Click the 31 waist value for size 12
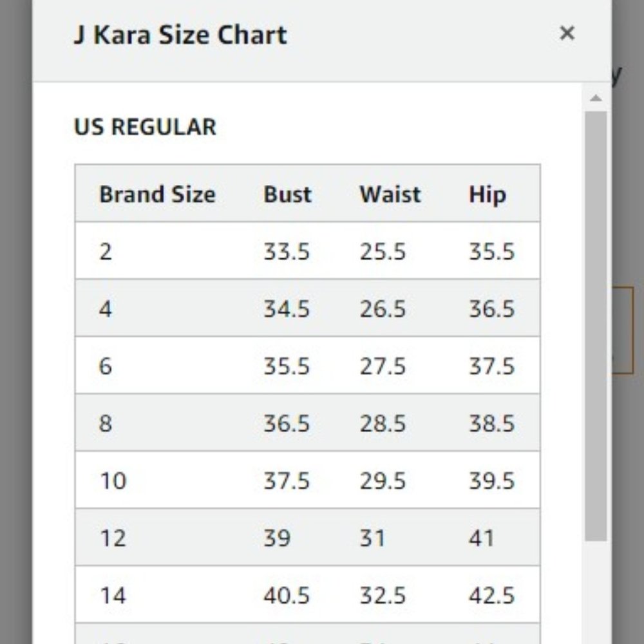The width and height of the screenshot is (644, 644). click(x=372, y=538)
